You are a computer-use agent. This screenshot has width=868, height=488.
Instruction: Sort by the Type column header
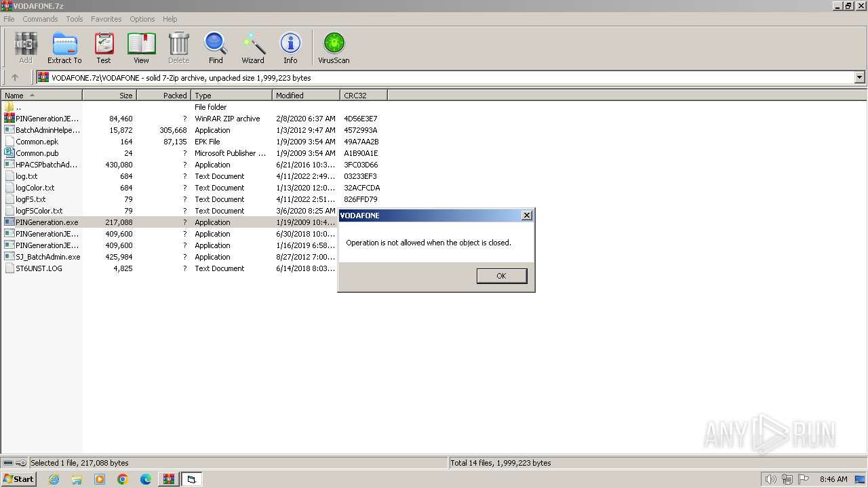pos(231,96)
